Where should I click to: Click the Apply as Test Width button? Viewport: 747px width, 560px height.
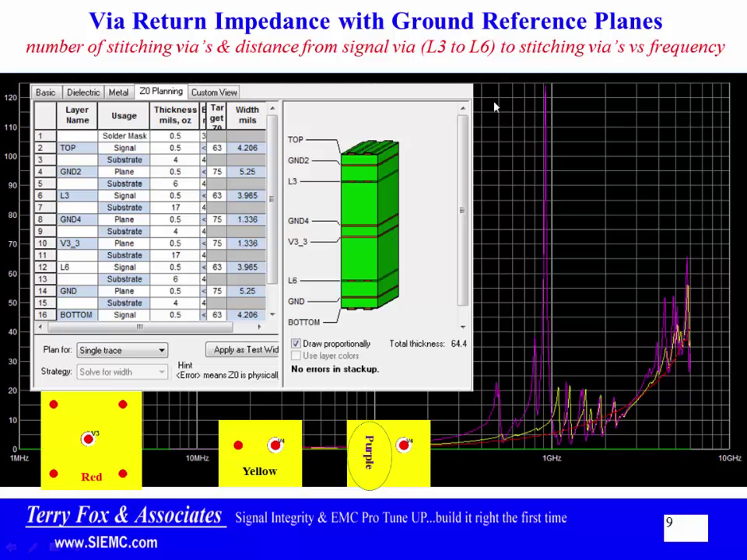click(243, 350)
